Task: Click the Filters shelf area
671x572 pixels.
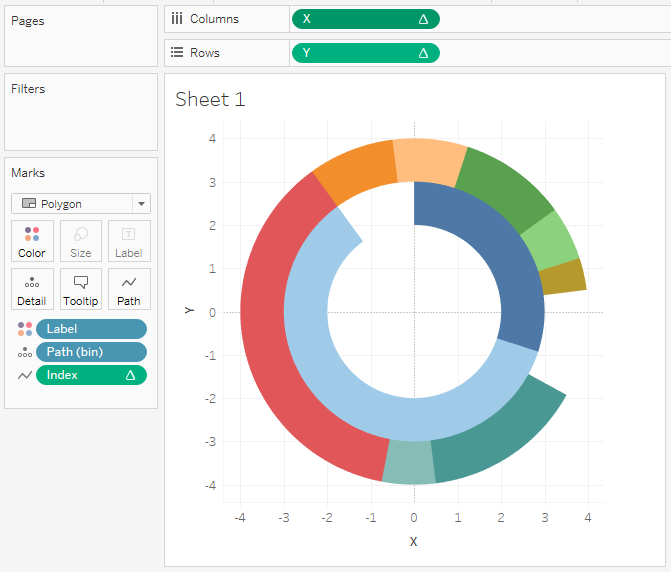Action: [80, 120]
